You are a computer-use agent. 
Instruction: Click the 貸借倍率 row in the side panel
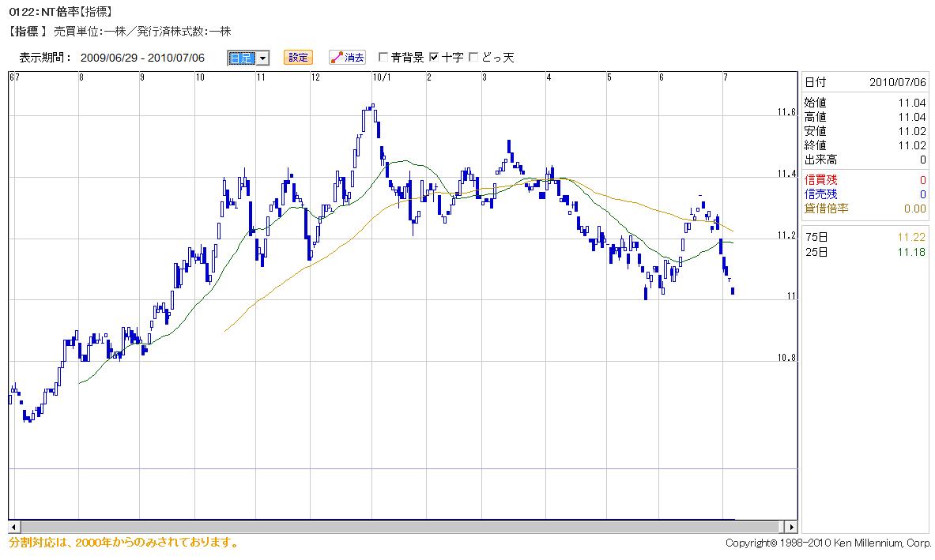[865, 209]
